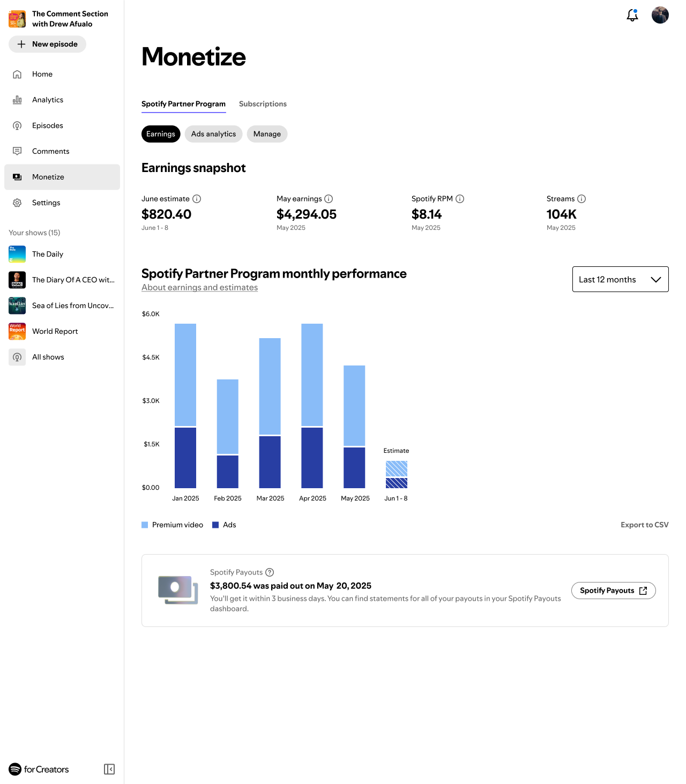Screen dimensions: 686x784
Task: Click the Your shows (15) heading
Action: tap(34, 233)
